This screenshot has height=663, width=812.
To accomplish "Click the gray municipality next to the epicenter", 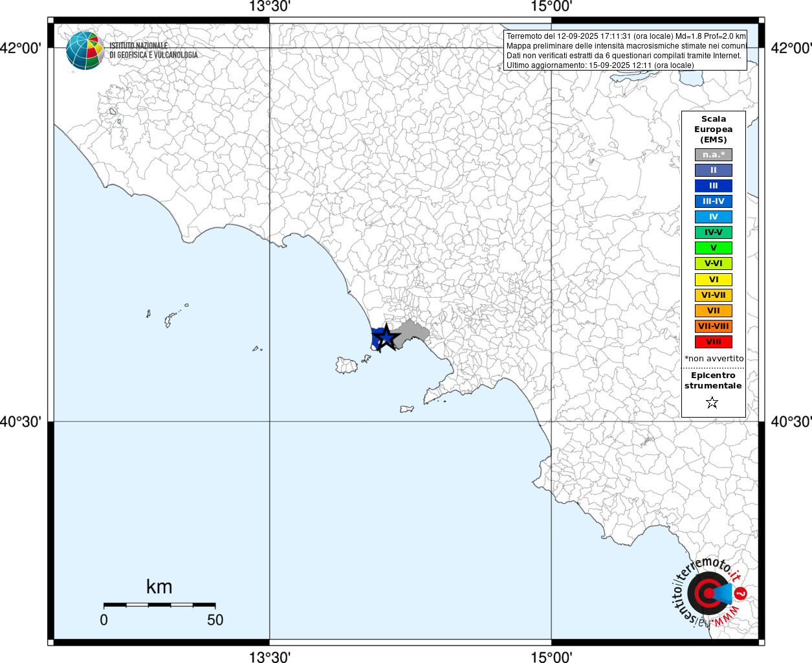I will [413, 333].
